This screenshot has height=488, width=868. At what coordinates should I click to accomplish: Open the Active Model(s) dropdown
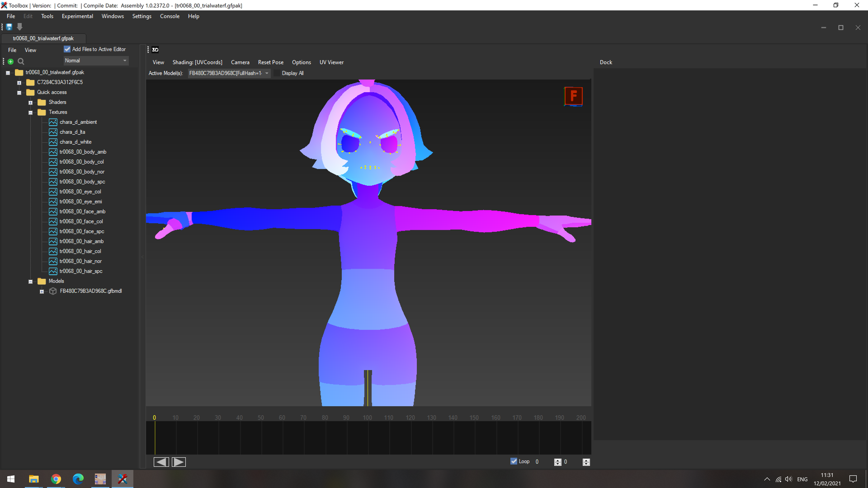click(x=229, y=73)
